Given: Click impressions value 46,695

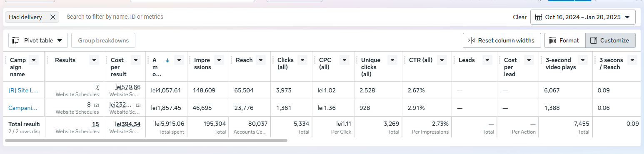Looking at the screenshot, I should pos(202,108).
